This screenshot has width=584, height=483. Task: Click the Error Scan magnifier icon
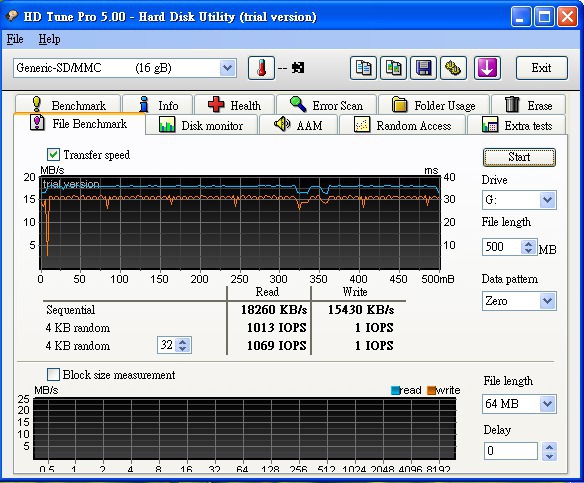tap(298, 104)
